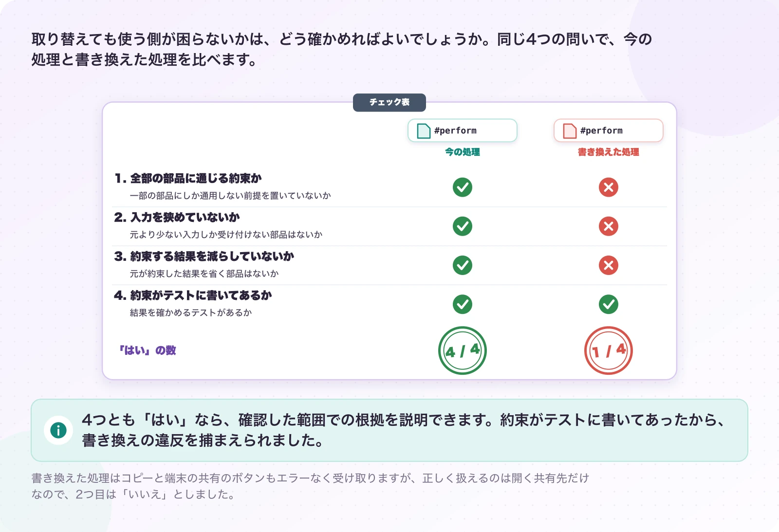This screenshot has width=779, height=532.
Task: Click green check in 約束する結果を減らしていないか row
Action: coord(463,265)
